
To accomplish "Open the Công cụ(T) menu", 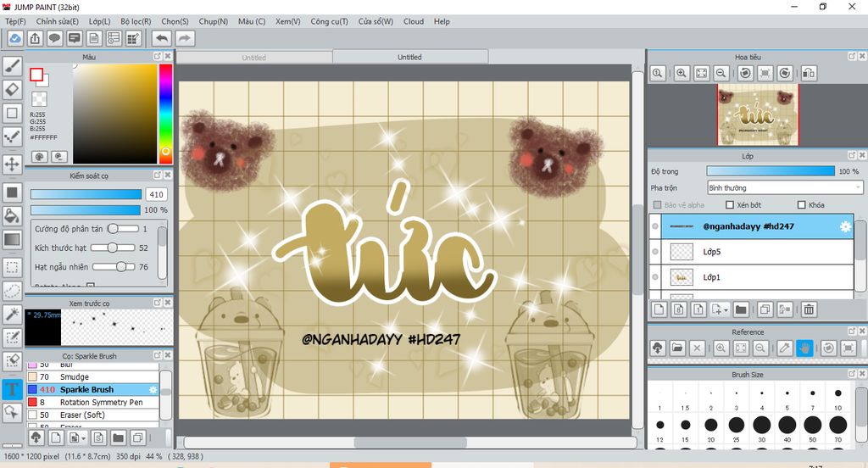I will click(x=329, y=21).
